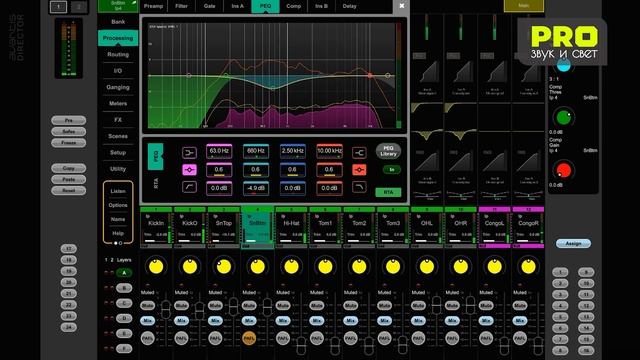This screenshot has width=640, height=360.
Task: Click the Freeze button
Action: pos(69,143)
